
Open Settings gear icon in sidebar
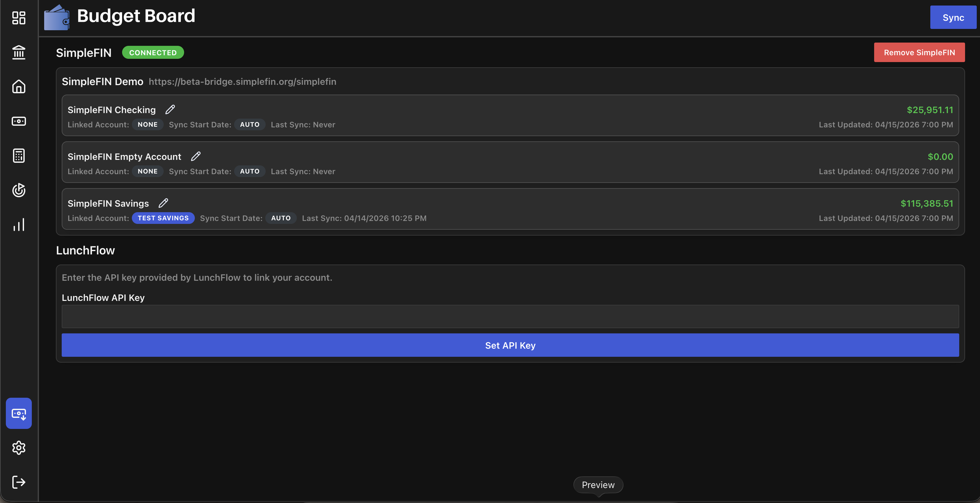coord(19,447)
